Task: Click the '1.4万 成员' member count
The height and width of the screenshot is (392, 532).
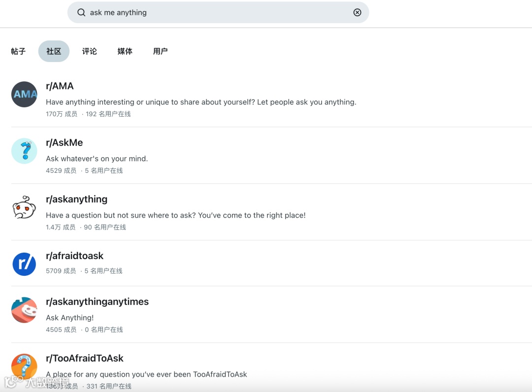Action: pyautogui.click(x=61, y=227)
